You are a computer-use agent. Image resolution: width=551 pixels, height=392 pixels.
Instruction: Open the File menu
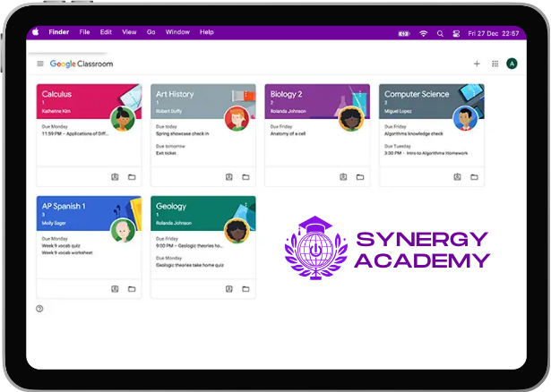tap(84, 32)
